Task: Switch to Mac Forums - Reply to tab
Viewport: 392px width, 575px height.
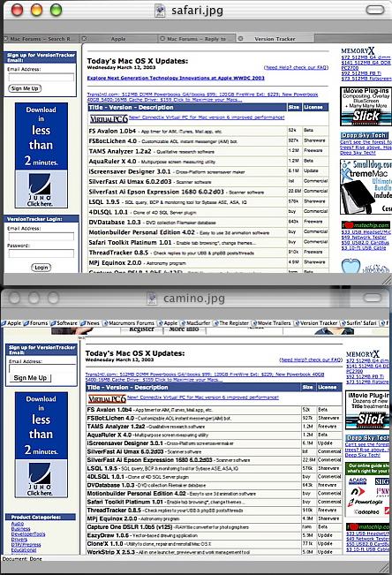Action: (197, 39)
